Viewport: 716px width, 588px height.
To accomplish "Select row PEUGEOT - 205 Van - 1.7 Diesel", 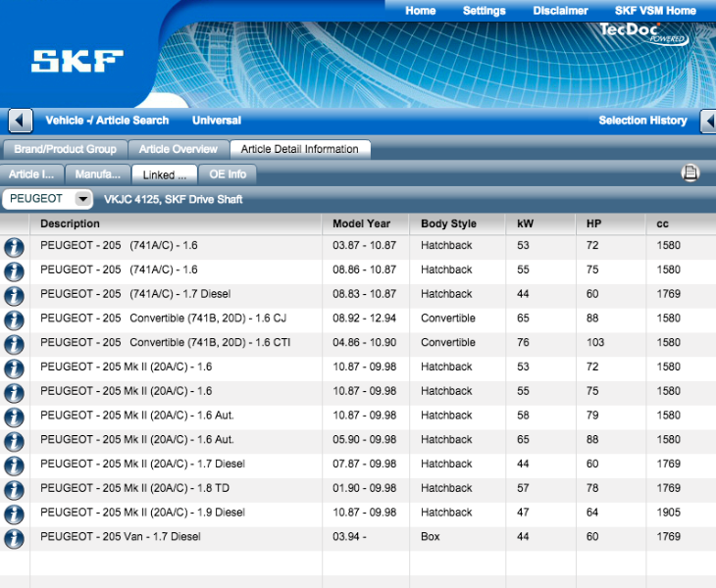I will click(358, 539).
